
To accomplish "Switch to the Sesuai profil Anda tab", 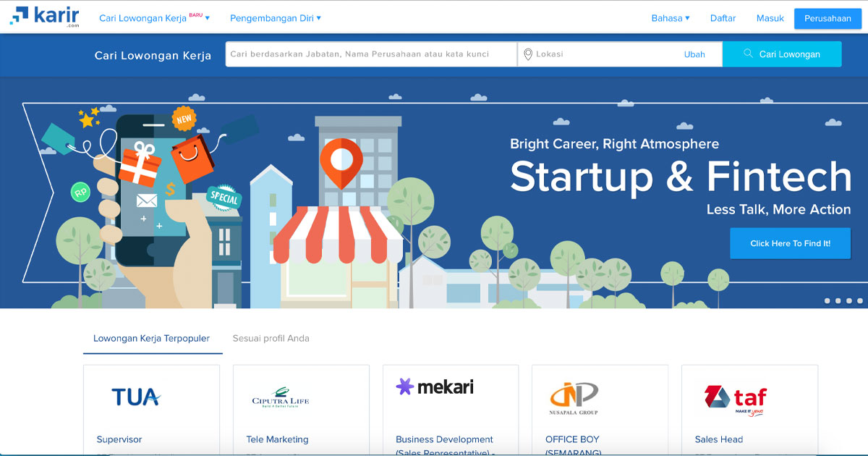I will click(x=271, y=338).
